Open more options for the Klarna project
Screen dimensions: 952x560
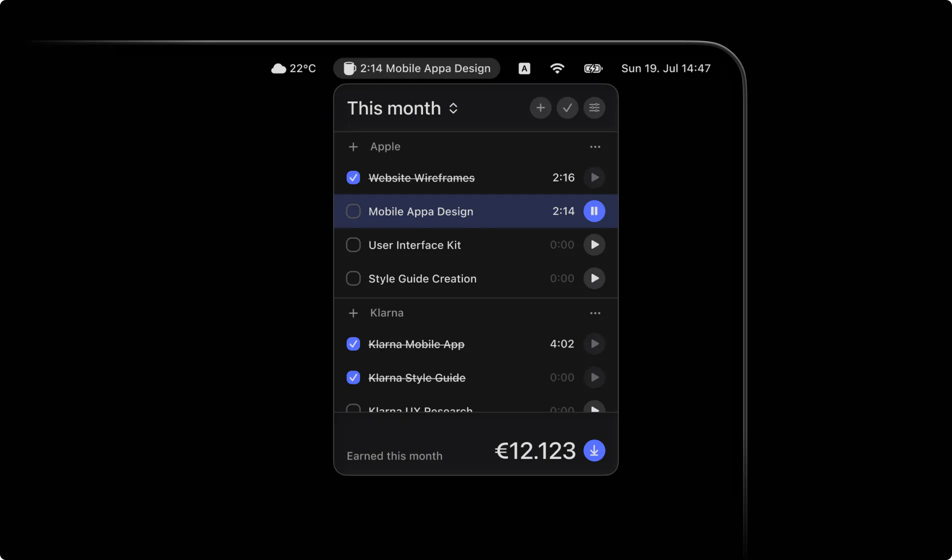(x=595, y=313)
